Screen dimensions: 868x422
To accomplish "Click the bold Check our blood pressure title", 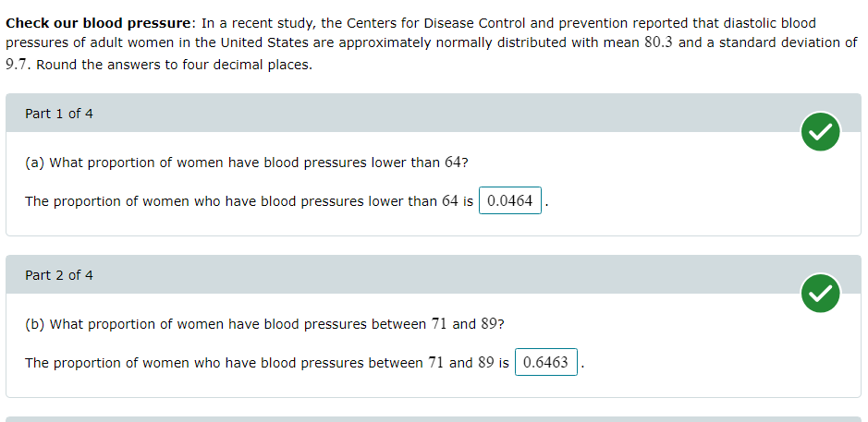I will click(x=98, y=23).
